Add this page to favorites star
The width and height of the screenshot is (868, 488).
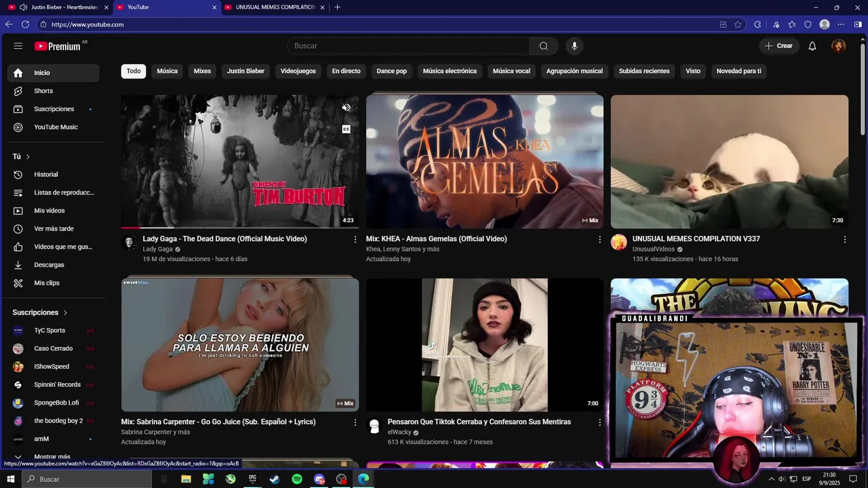[738, 24]
